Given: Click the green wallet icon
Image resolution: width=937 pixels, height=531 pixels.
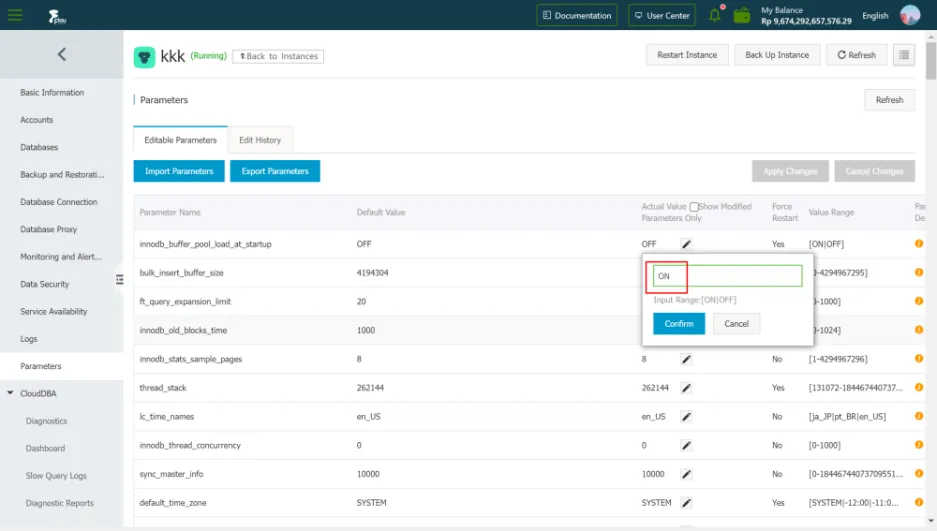Looking at the screenshot, I should (x=742, y=15).
